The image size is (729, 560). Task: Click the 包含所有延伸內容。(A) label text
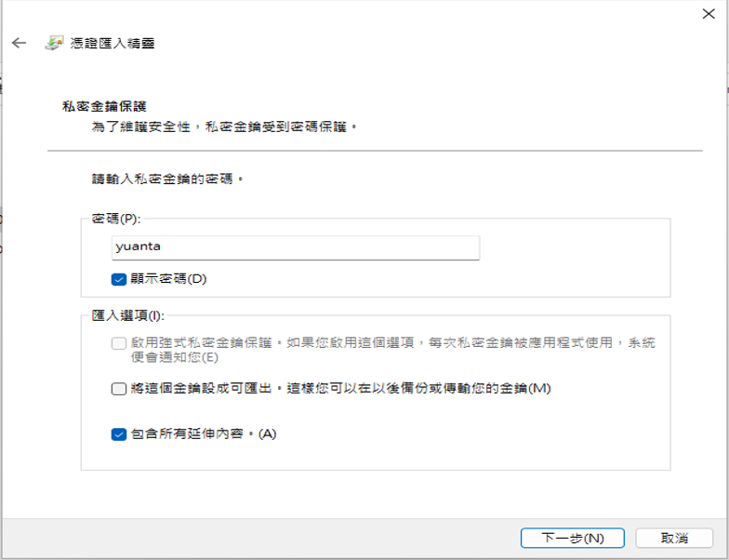[x=204, y=433]
